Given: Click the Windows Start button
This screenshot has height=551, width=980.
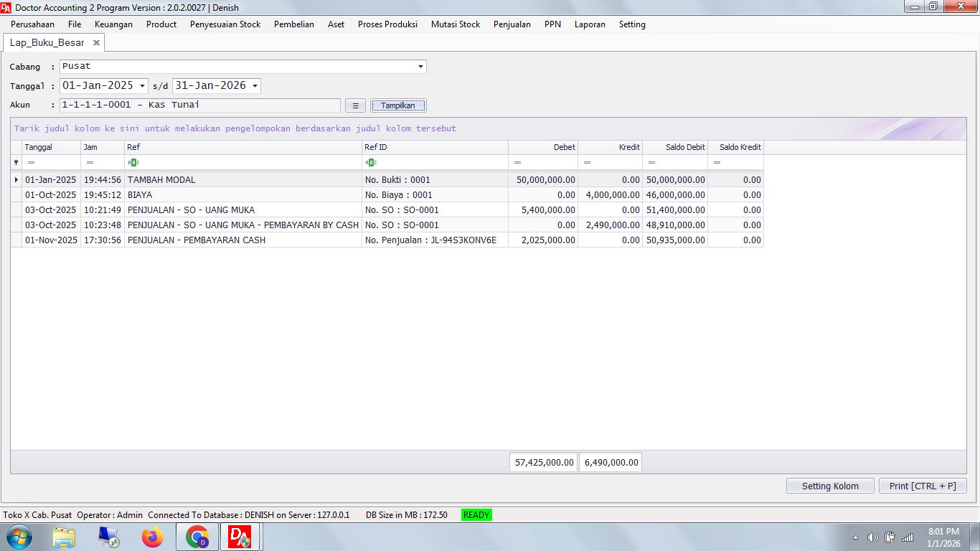Looking at the screenshot, I should click(19, 537).
